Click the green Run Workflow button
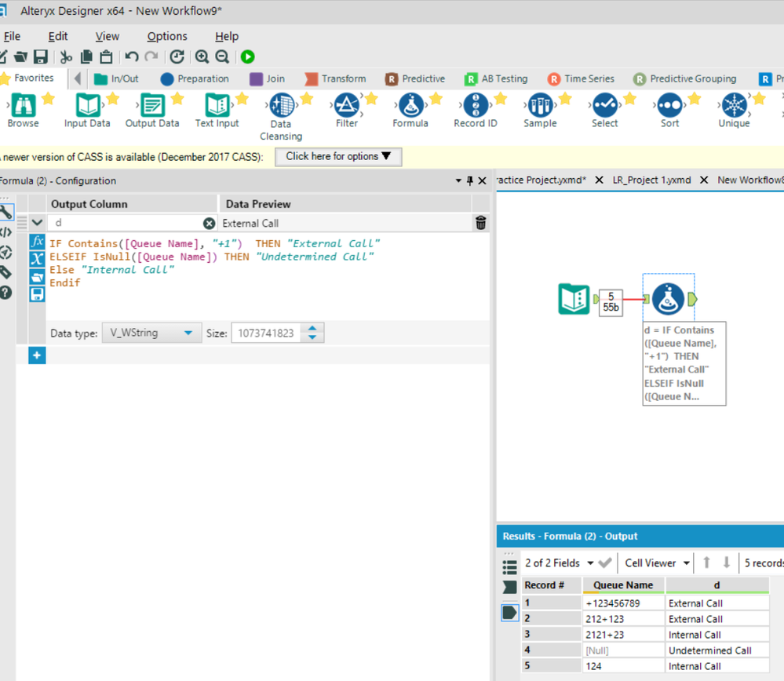Screen dimensions: 784x681 (x=248, y=56)
